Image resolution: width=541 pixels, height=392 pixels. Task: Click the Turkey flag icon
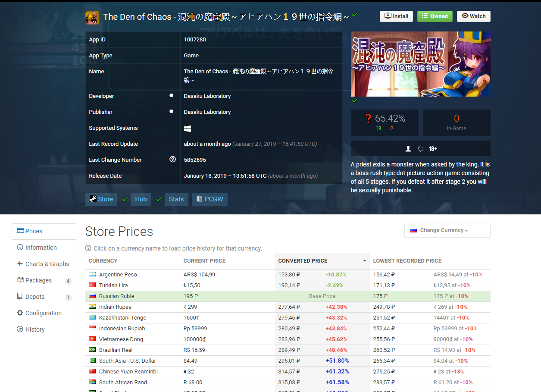92,285
